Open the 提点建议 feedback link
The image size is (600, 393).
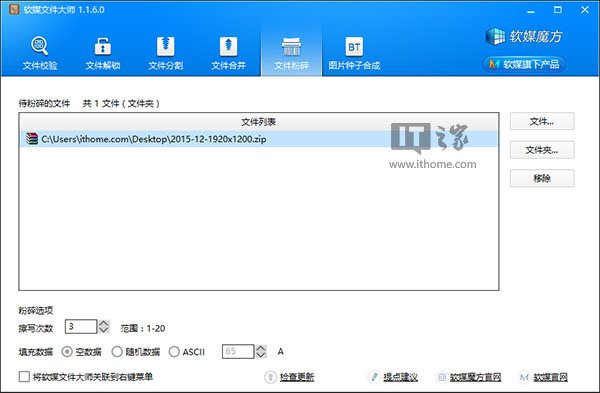393,377
